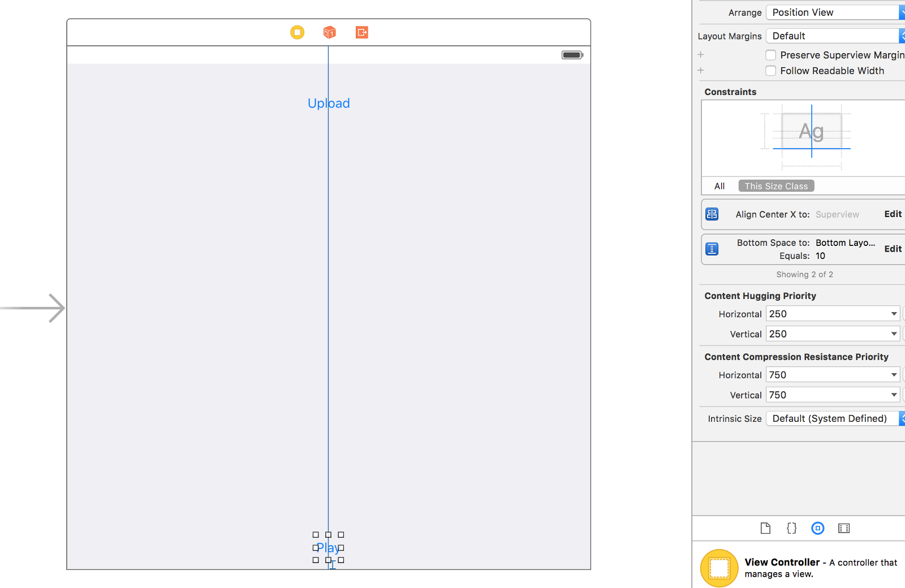Enable Preserve Superview Margins checkbox
The height and width of the screenshot is (588, 905).
pyautogui.click(x=770, y=55)
